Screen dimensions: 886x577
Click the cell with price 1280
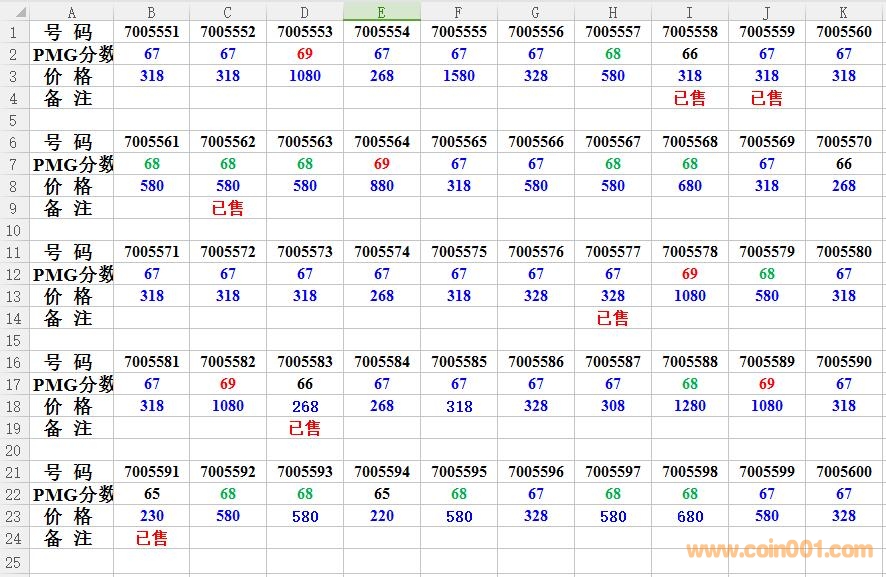point(690,406)
